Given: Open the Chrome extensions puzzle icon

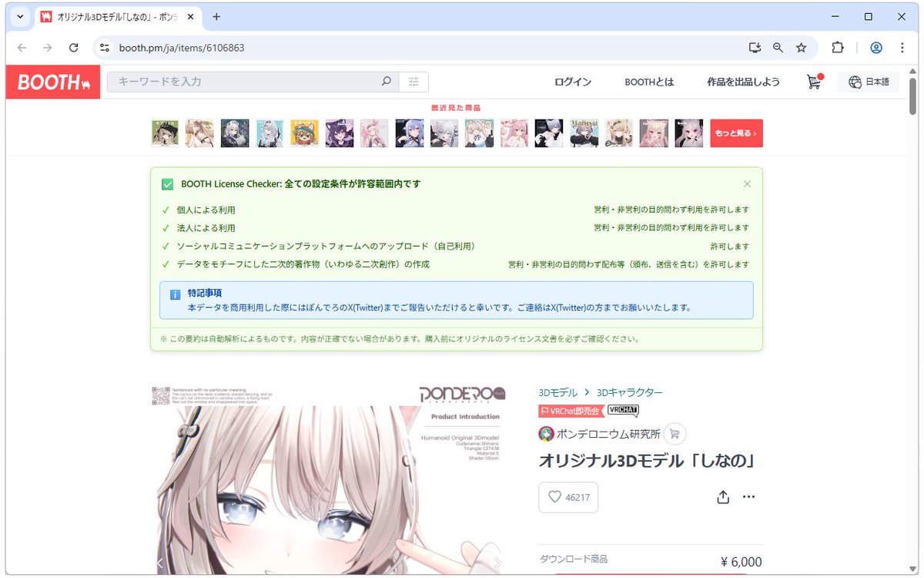Looking at the screenshot, I should 838,48.
